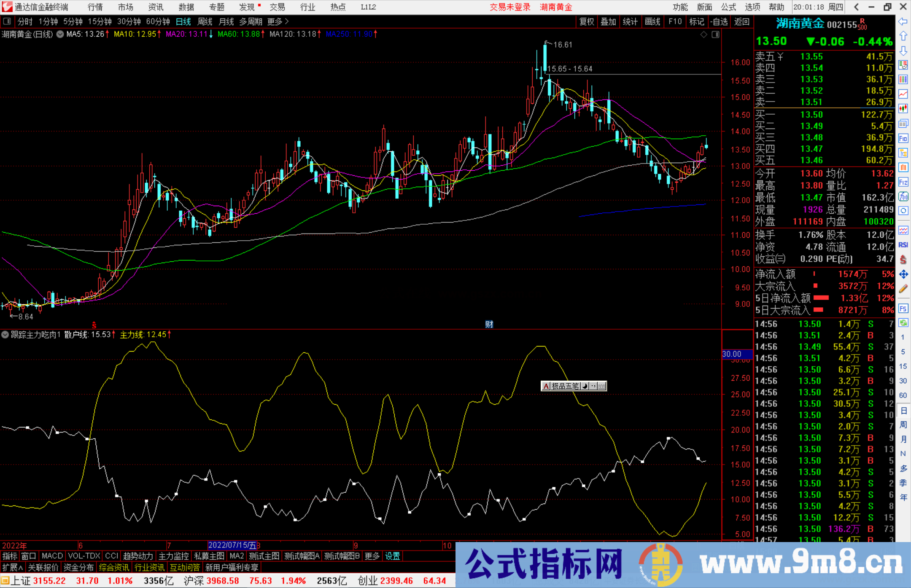911x588 pixels.
Task: Toggle the panel layout icon at chart top-right
Action: 716,35
